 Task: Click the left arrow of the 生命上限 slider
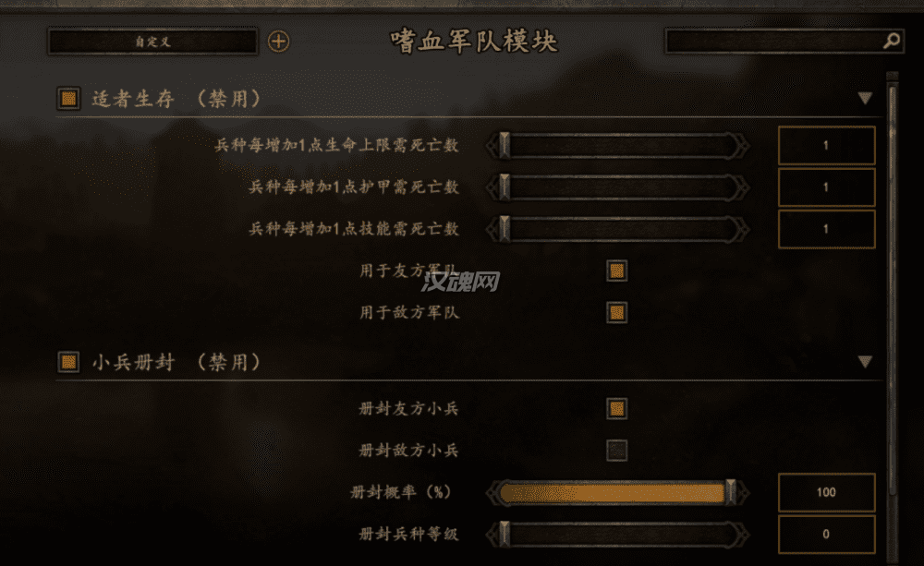[492, 146]
